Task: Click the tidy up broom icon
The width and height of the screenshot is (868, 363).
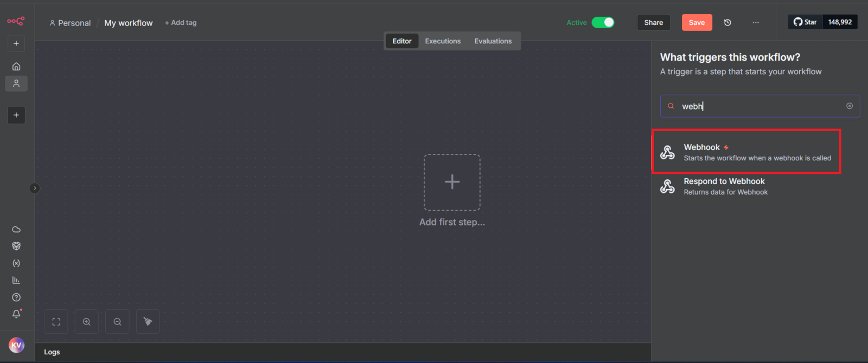Action: pyautogui.click(x=148, y=322)
